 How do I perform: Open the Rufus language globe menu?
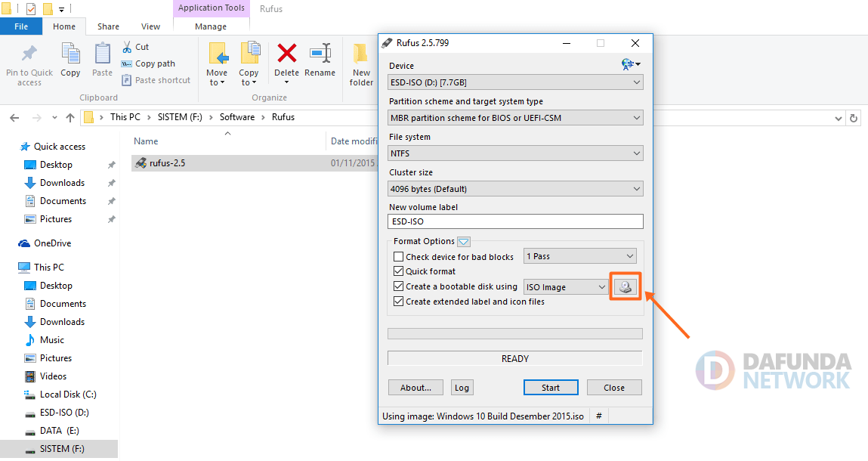[x=630, y=65]
